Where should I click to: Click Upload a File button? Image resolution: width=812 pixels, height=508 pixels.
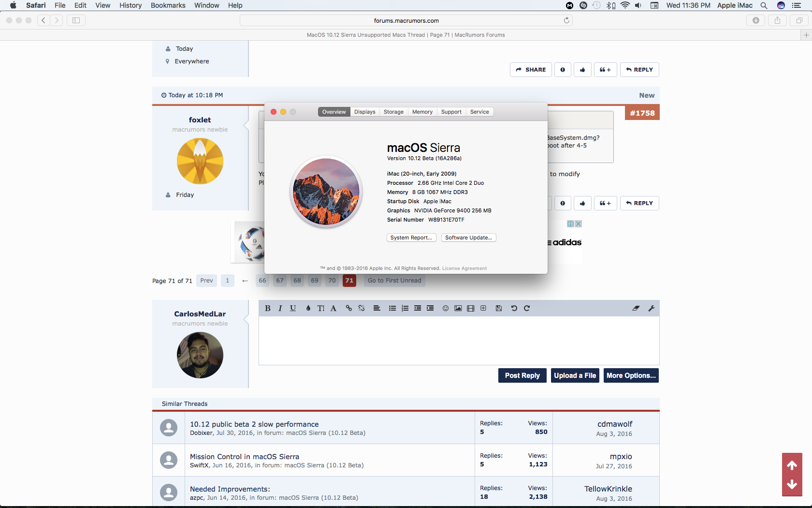point(575,375)
